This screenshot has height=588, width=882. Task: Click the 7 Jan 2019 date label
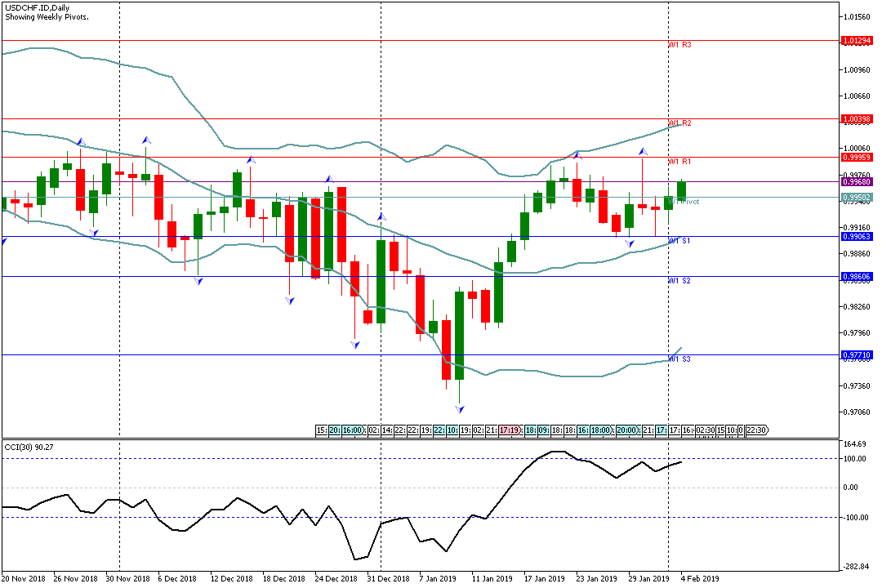(x=438, y=578)
